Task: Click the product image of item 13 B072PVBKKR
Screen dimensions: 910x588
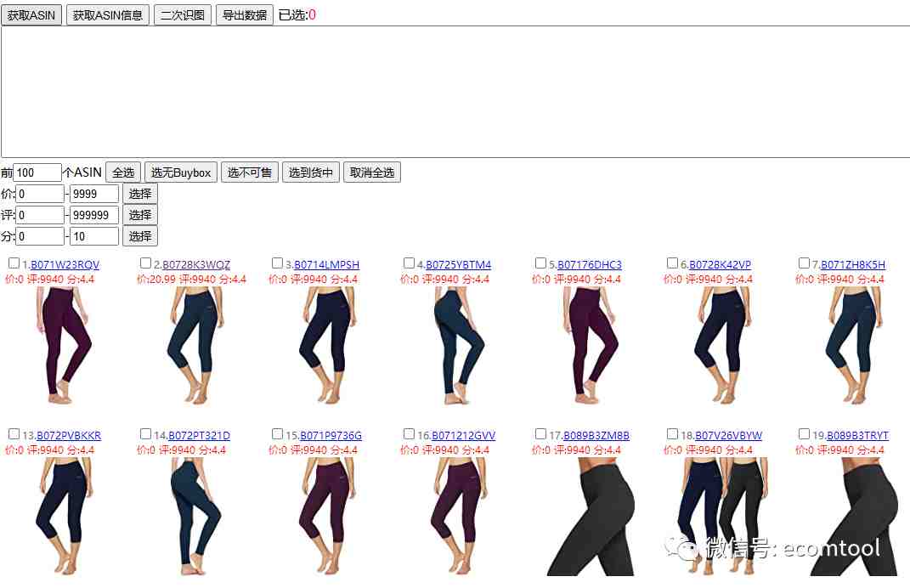Action: (x=65, y=516)
